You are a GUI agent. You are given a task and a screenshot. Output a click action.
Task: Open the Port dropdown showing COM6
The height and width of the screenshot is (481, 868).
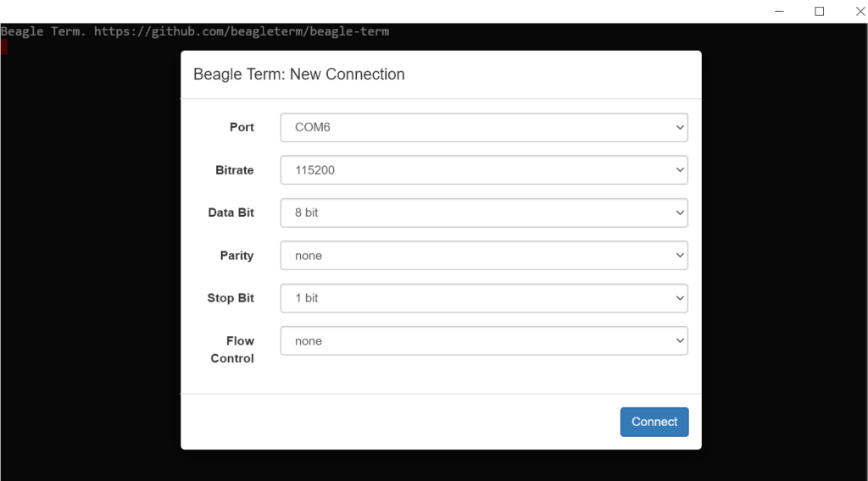(483, 127)
